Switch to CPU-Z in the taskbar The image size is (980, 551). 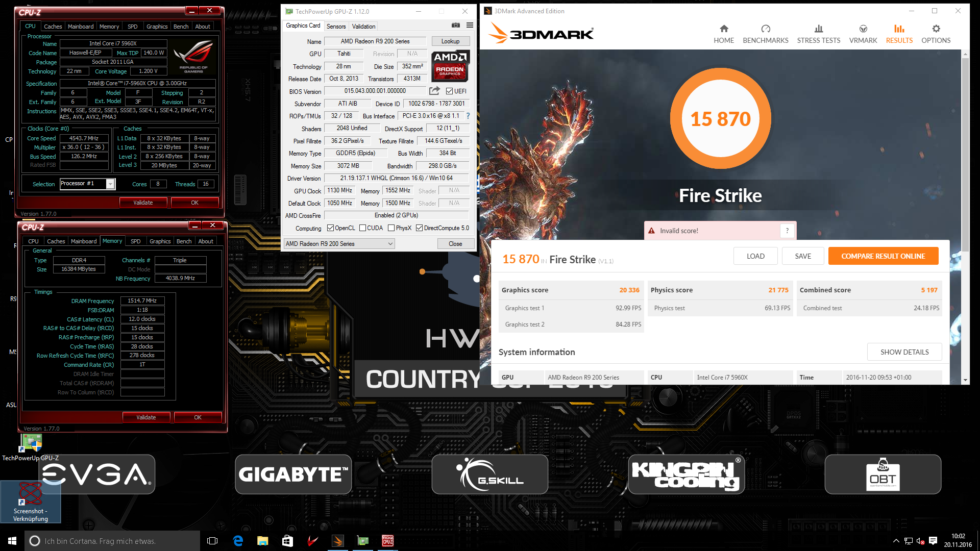(x=387, y=541)
